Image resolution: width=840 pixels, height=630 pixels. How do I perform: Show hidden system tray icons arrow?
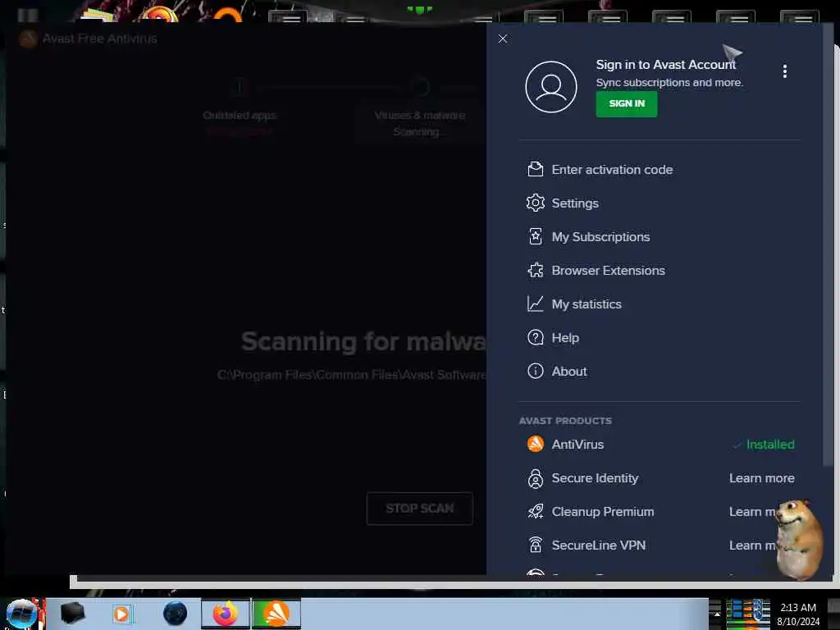(716, 614)
